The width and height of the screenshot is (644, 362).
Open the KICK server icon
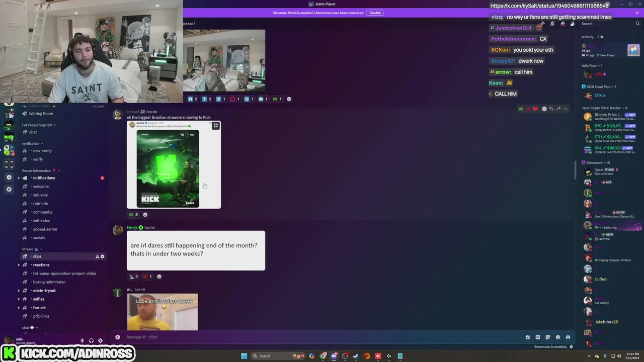pos(9,137)
